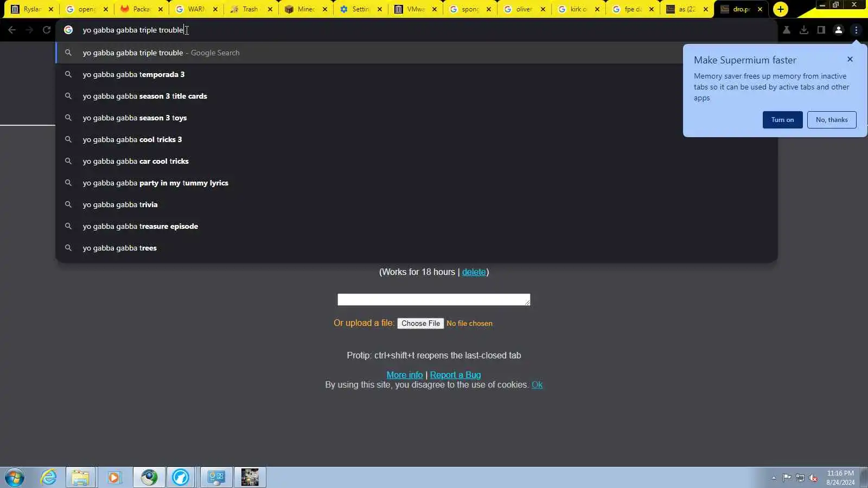The width and height of the screenshot is (868, 488).
Task: Click the Action Center flag icon
Action: point(787,478)
